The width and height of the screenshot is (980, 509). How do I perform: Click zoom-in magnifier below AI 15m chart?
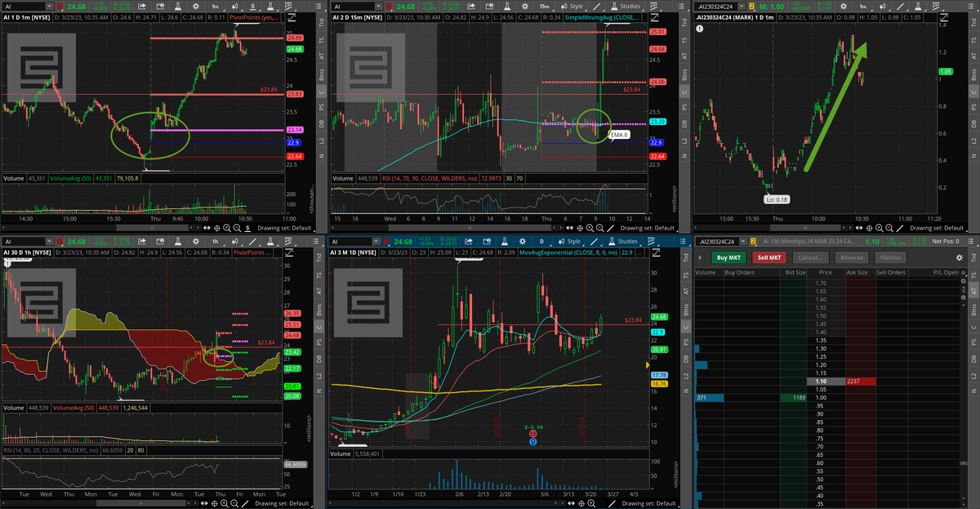[x=590, y=228]
